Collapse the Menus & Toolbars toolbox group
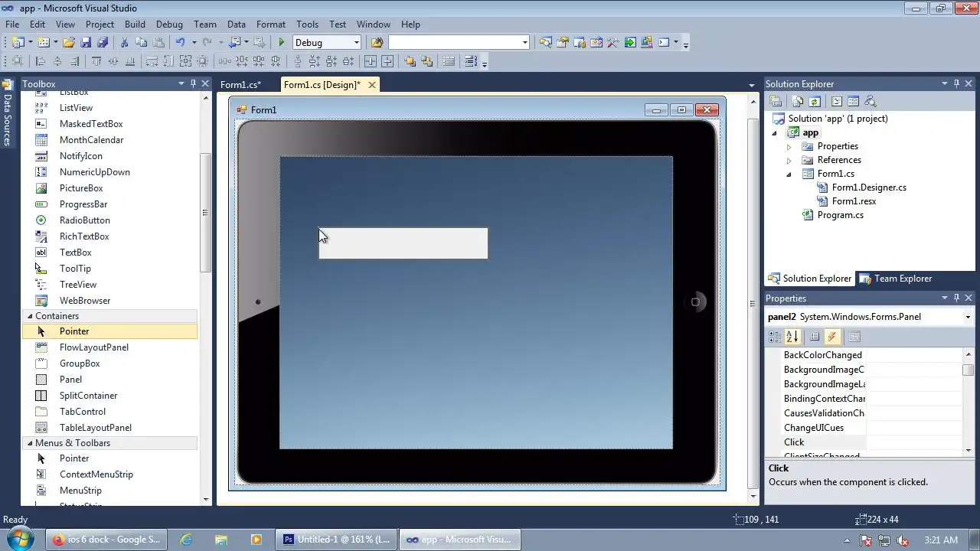This screenshot has height=551, width=980. tap(31, 443)
